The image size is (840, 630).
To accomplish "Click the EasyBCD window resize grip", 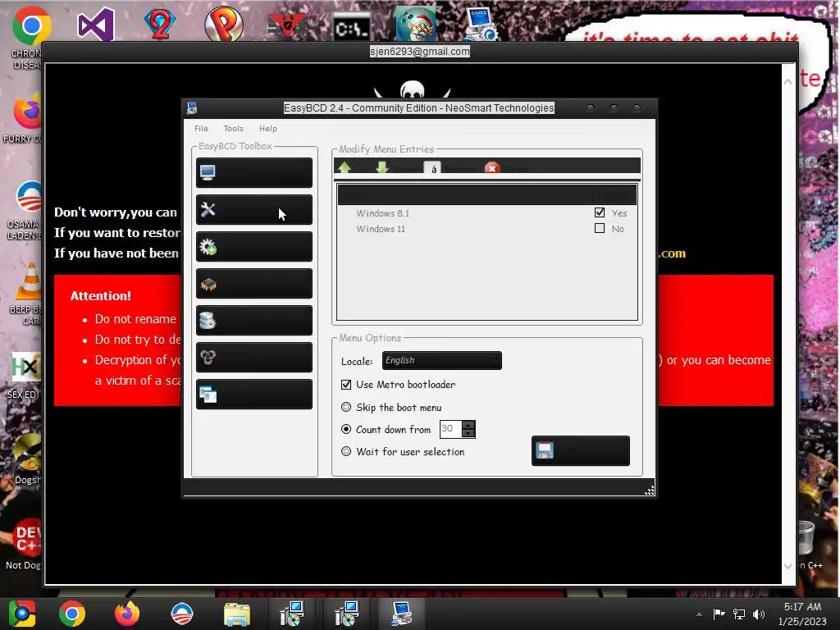I will click(x=650, y=491).
